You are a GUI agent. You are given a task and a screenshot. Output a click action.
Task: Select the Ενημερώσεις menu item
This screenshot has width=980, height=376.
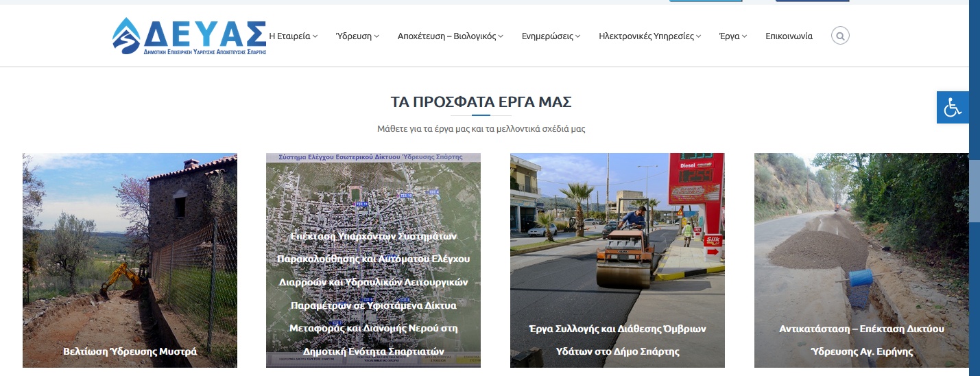pyautogui.click(x=551, y=36)
